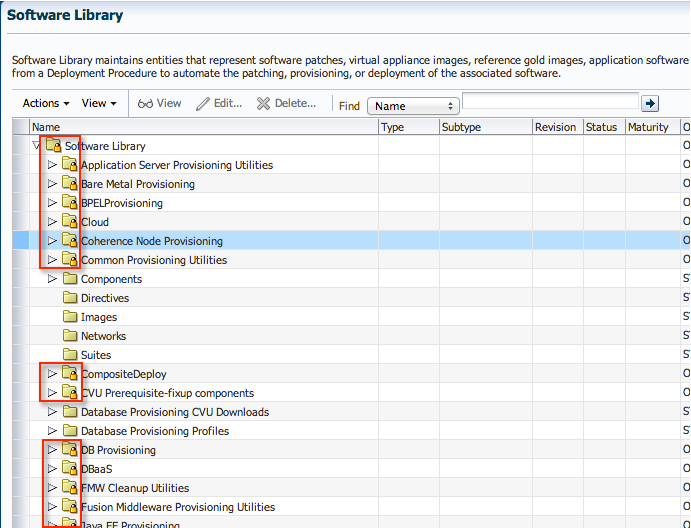Screen dimensions: 691x528
Task: Open the Actions menu
Action: tap(46, 103)
